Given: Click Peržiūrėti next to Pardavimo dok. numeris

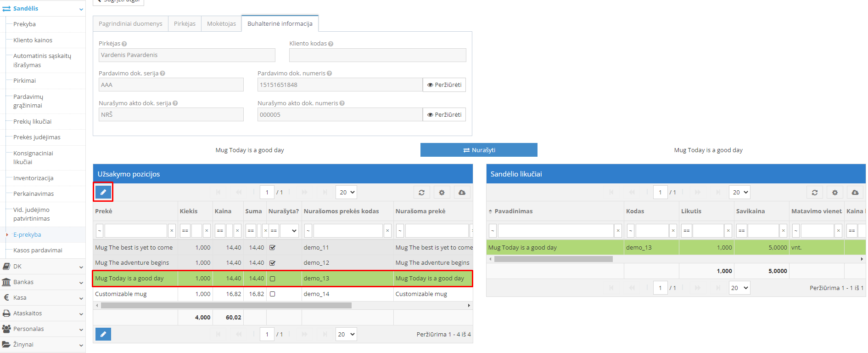Looking at the screenshot, I should coord(444,85).
